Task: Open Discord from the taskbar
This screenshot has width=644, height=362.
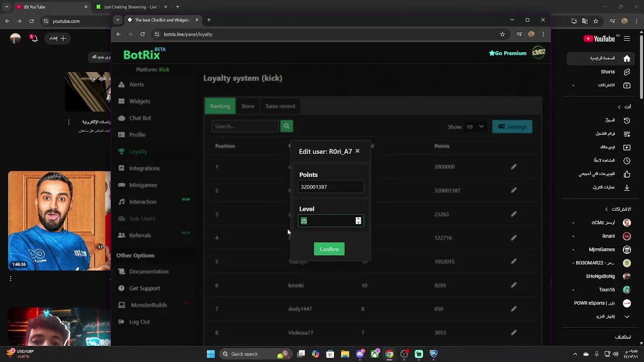Action: point(360,354)
